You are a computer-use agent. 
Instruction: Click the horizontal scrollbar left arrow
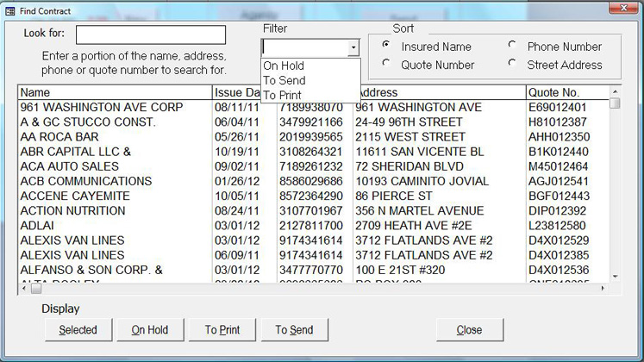(24, 289)
